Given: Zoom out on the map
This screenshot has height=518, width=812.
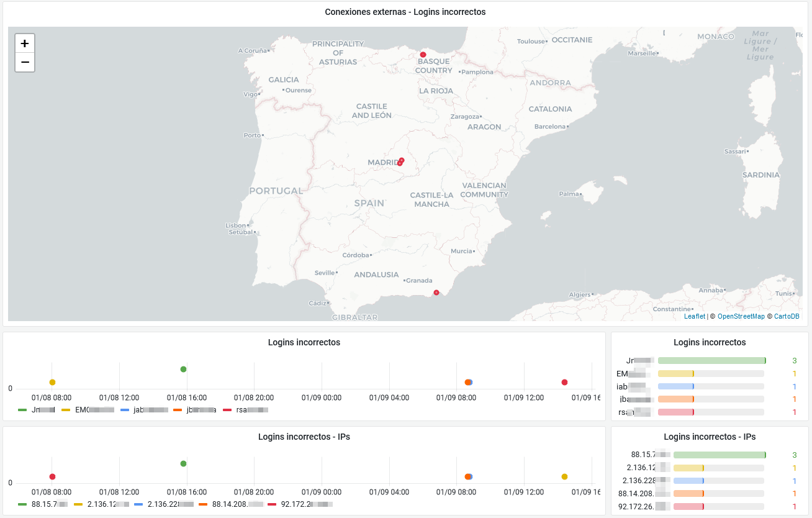Looking at the screenshot, I should 25,62.
